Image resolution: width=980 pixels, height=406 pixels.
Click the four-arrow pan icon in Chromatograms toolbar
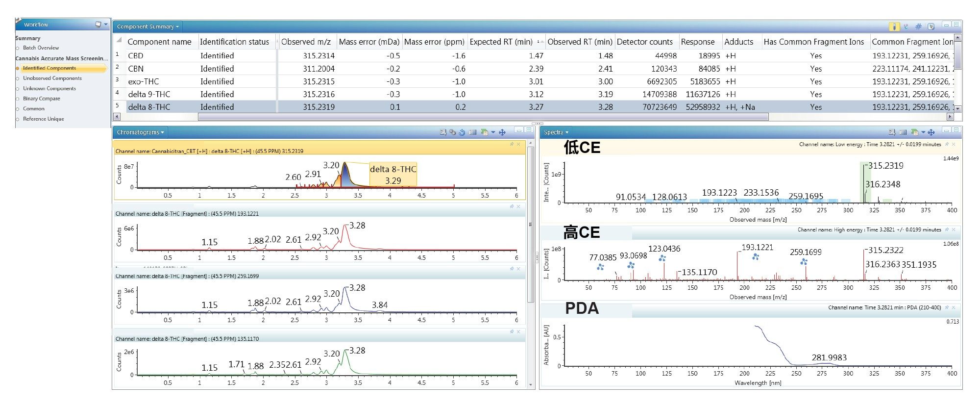pos(502,132)
